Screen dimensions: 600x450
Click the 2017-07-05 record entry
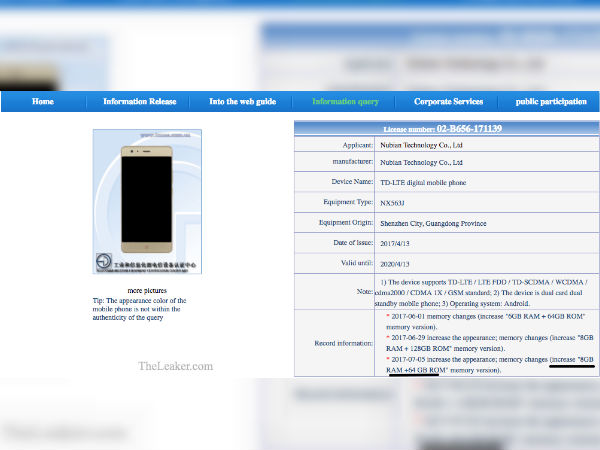click(489, 365)
